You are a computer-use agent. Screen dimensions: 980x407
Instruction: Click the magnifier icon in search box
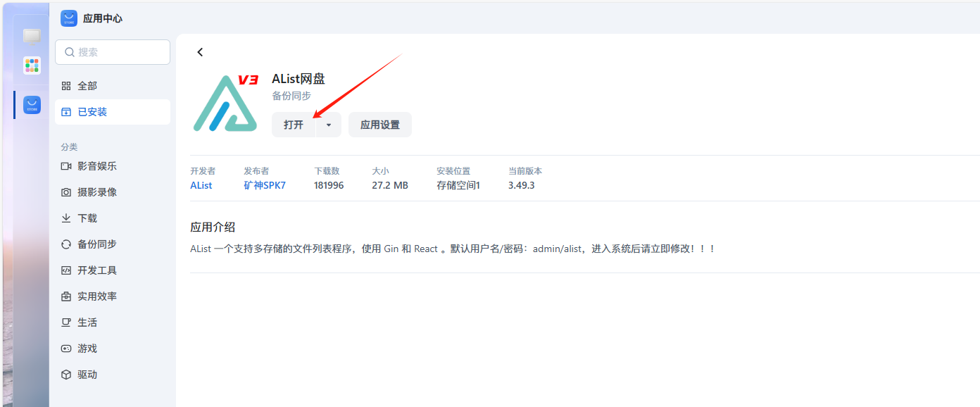click(x=70, y=52)
